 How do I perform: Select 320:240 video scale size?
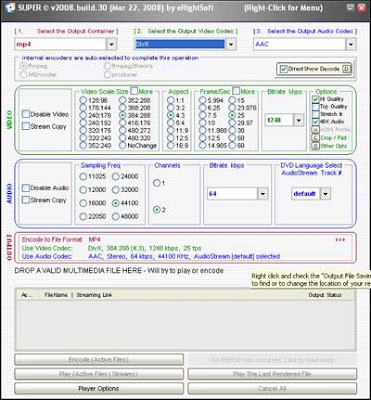click(83, 138)
